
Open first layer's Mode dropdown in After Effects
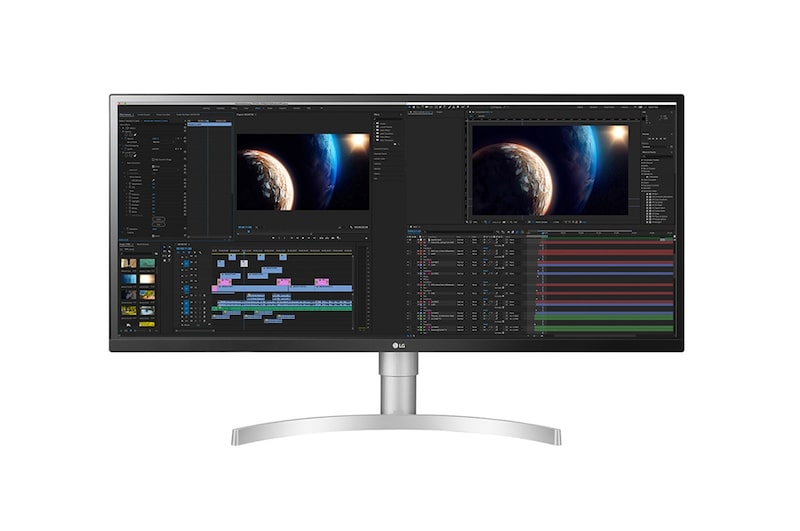460,240
